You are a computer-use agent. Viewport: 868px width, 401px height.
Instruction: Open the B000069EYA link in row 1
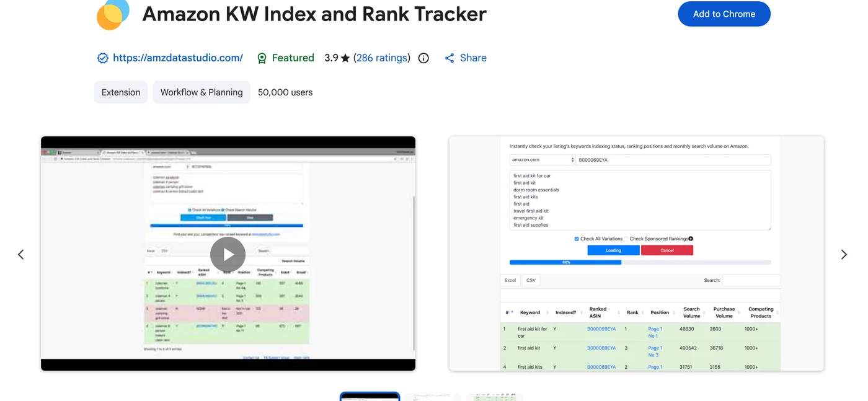click(601, 329)
